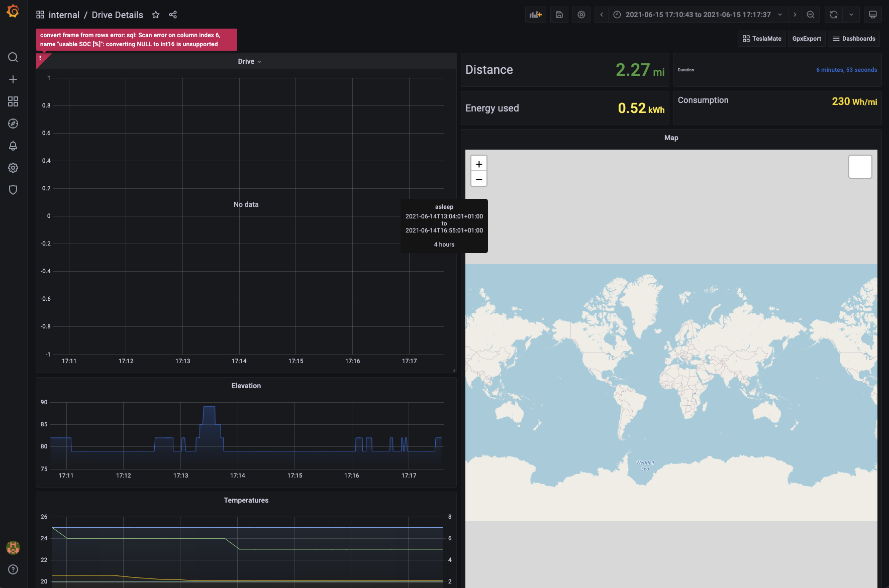
Task: Open dashboard settings gear
Action: pos(581,15)
